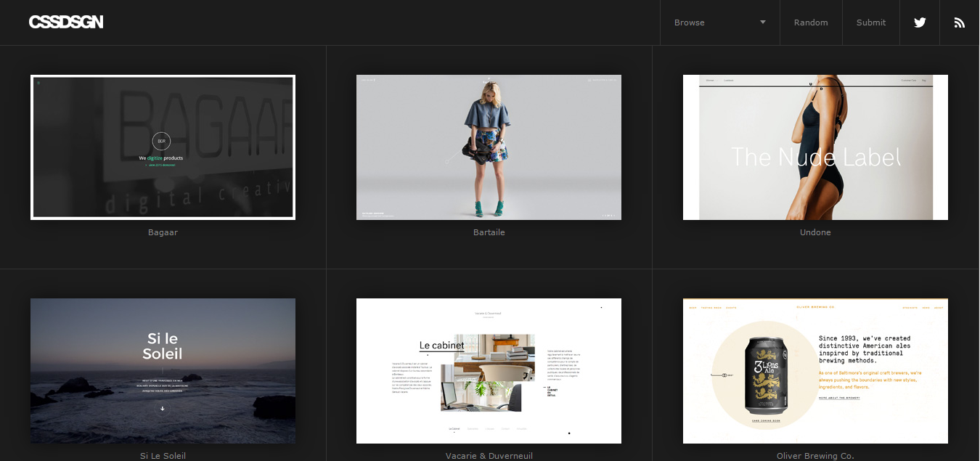Image resolution: width=980 pixels, height=461 pixels.
Task: Click the Vacarie & Duverneuil preview image
Action: click(489, 370)
